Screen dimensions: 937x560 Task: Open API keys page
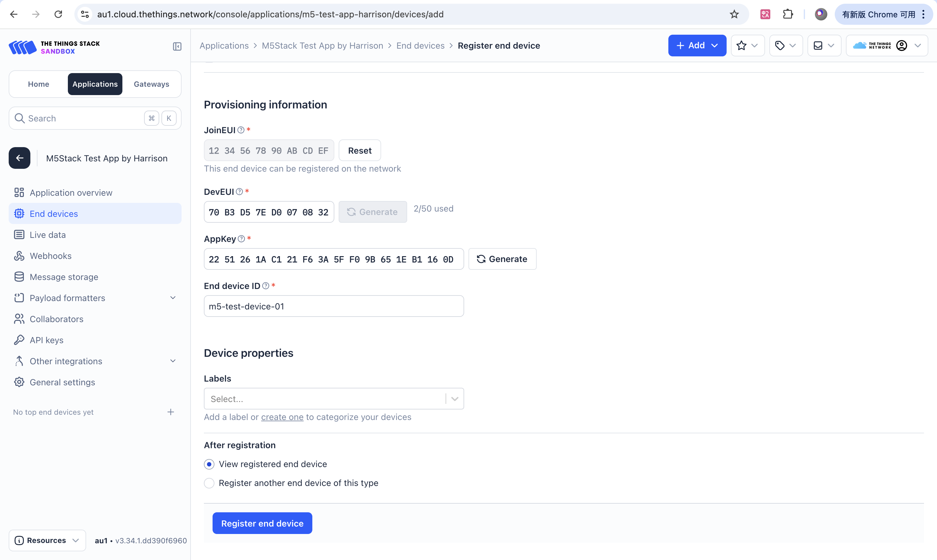(95, 340)
